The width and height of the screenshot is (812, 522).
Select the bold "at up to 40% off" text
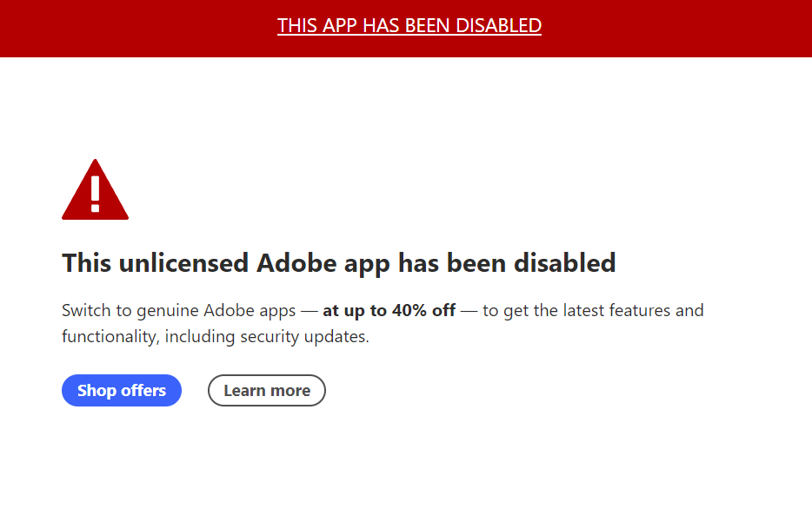click(x=389, y=310)
